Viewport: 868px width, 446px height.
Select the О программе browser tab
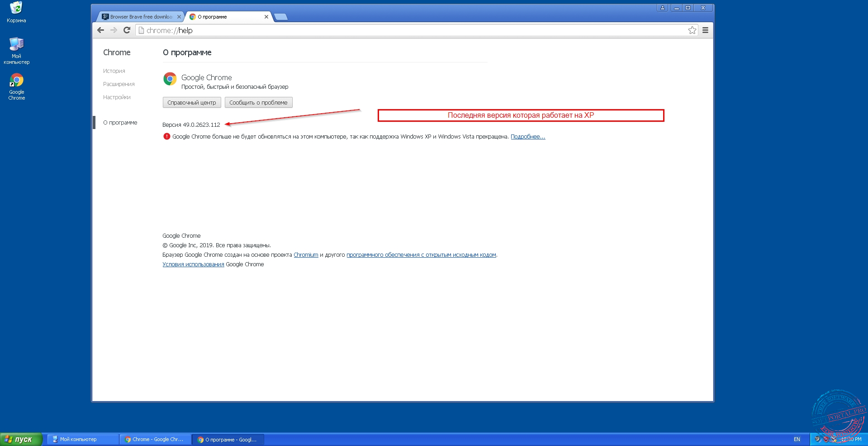click(228, 17)
